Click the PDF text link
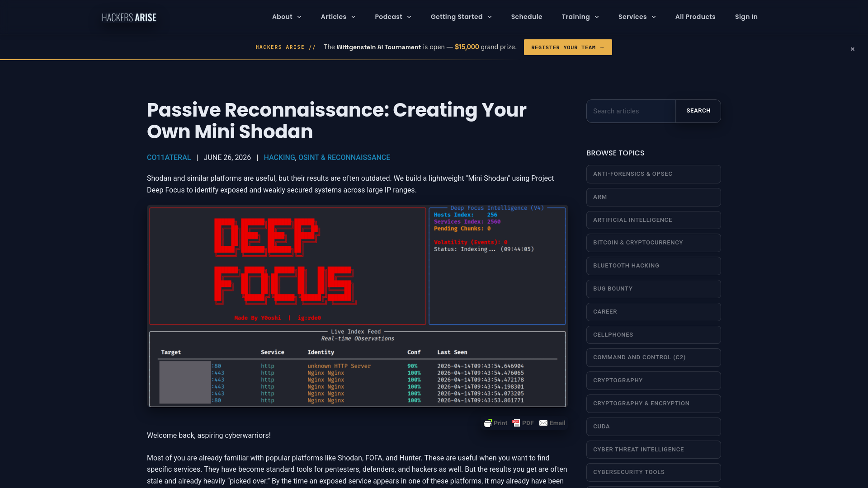 528,423
